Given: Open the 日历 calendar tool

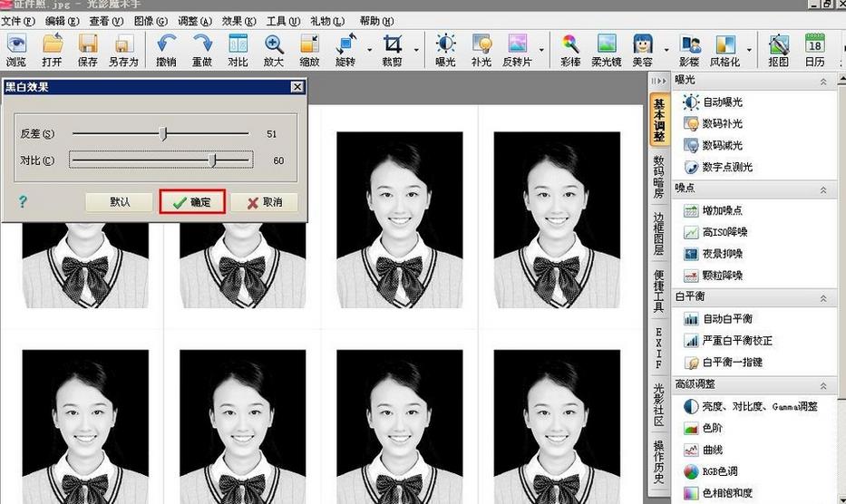Looking at the screenshot, I should (x=814, y=49).
